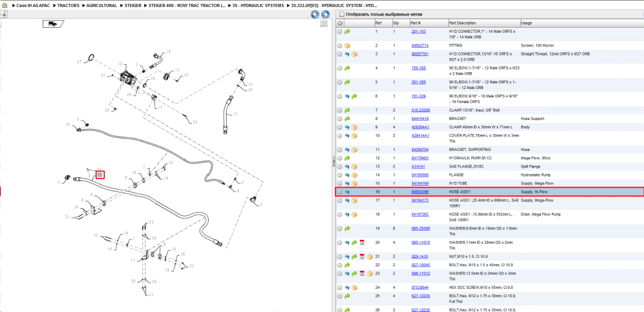Viewport: 644px width, 312px height.
Task: Click the green arrow for HYDRAULIC PUMP row
Action: pos(347,158)
